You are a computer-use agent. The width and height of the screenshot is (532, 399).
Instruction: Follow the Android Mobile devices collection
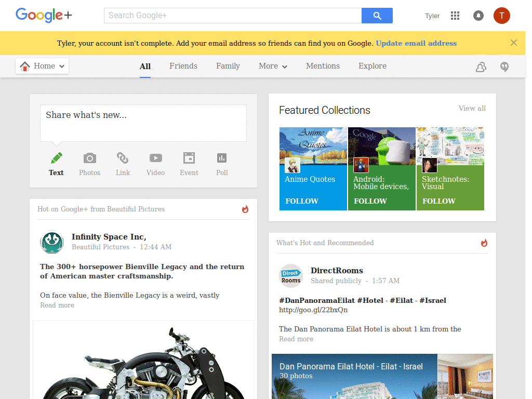click(x=370, y=201)
